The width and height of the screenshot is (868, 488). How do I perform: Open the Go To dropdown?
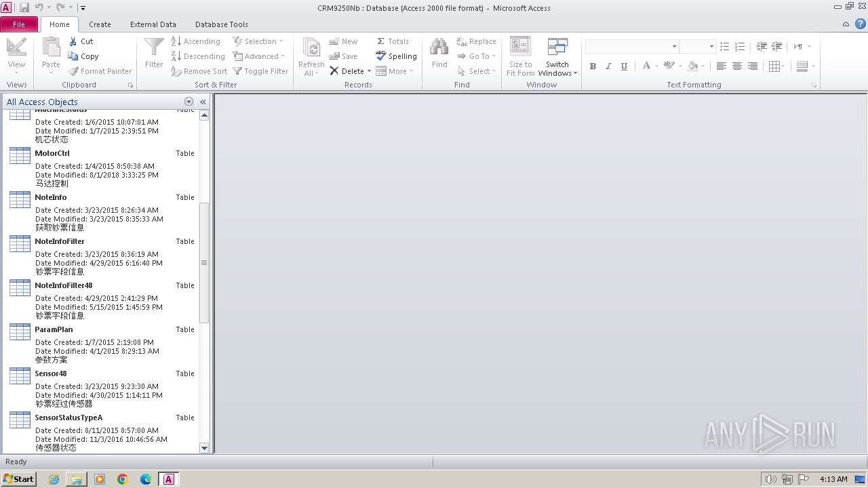tap(476, 56)
